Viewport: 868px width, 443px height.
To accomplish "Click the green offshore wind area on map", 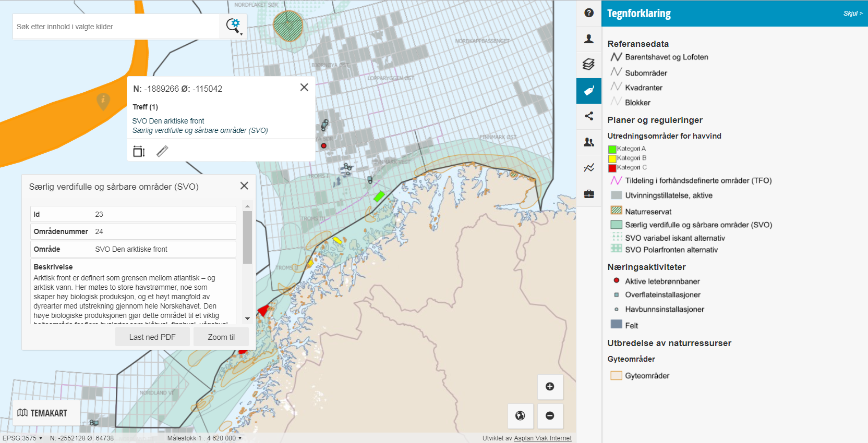I will 379,196.
